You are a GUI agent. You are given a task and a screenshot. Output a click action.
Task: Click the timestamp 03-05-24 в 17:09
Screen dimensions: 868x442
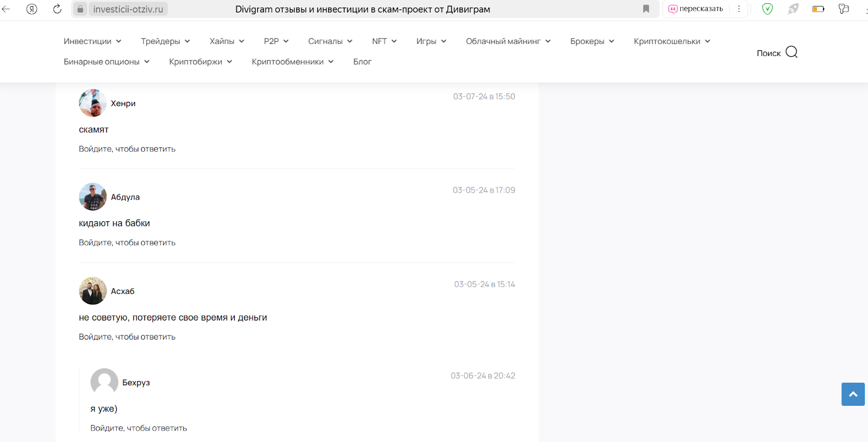484,190
